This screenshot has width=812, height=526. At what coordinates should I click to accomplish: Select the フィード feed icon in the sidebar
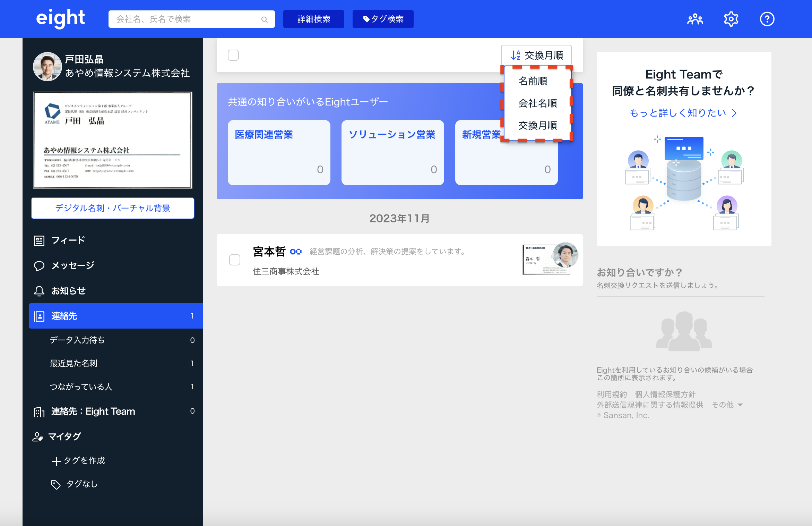point(39,240)
